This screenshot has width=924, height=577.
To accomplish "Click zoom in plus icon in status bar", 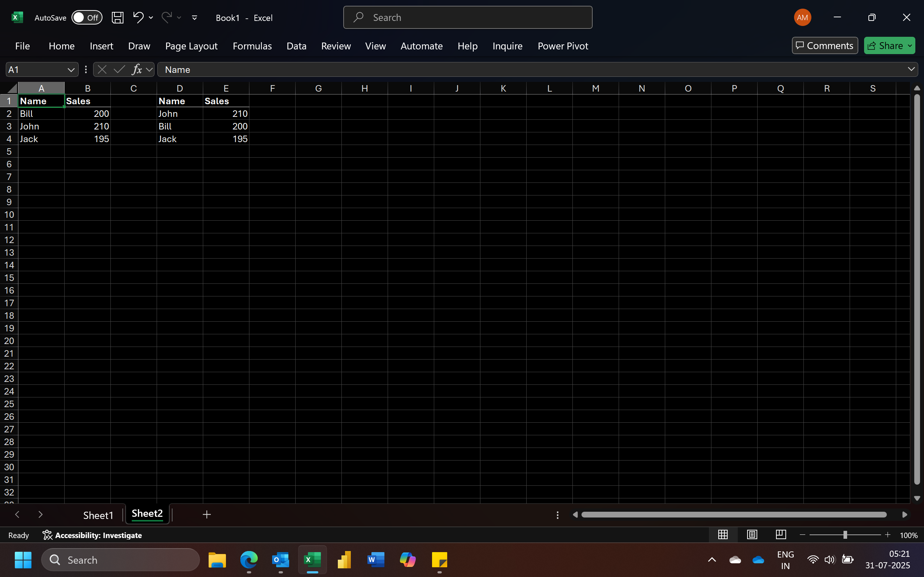I will (887, 535).
